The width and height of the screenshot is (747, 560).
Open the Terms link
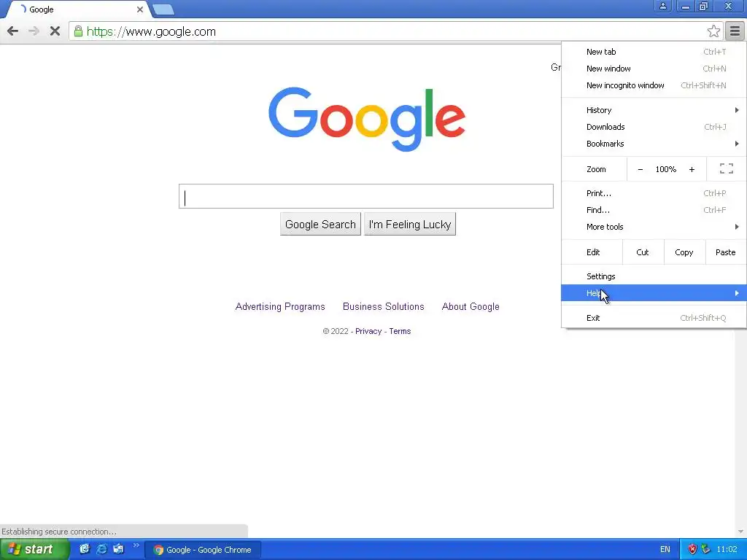click(x=400, y=331)
